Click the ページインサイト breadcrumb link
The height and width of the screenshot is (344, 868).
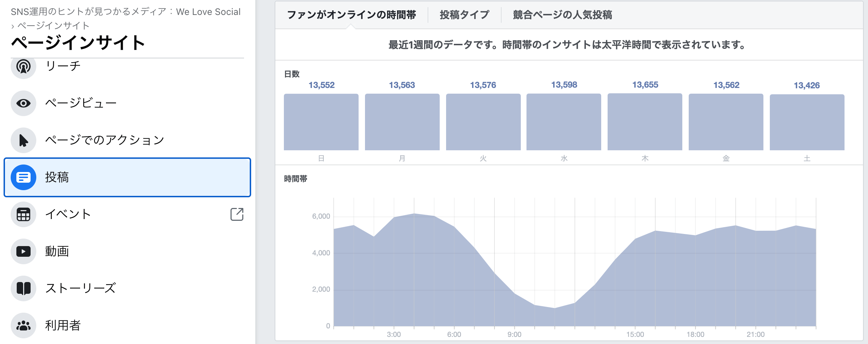coord(53,26)
